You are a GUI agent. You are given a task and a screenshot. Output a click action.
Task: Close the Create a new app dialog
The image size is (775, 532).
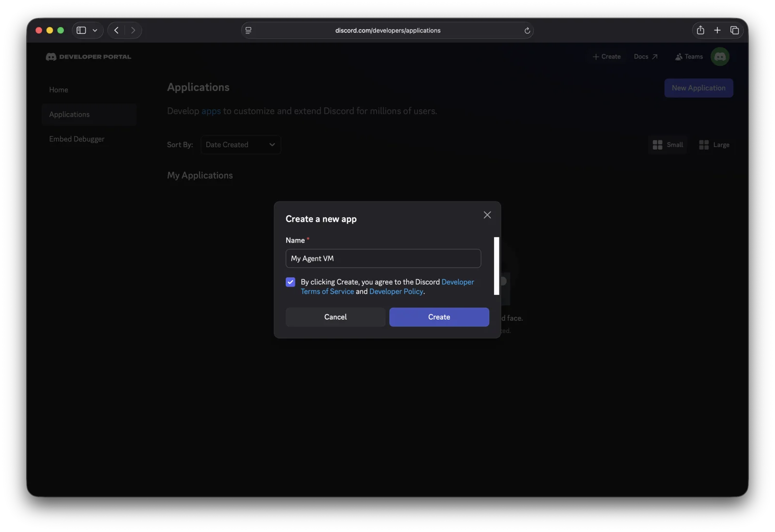487,215
